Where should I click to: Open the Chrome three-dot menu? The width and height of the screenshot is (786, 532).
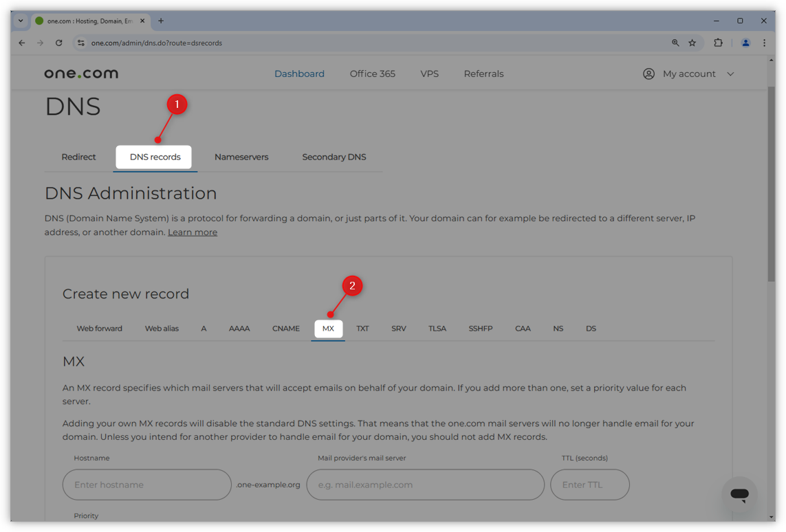(x=765, y=43)
